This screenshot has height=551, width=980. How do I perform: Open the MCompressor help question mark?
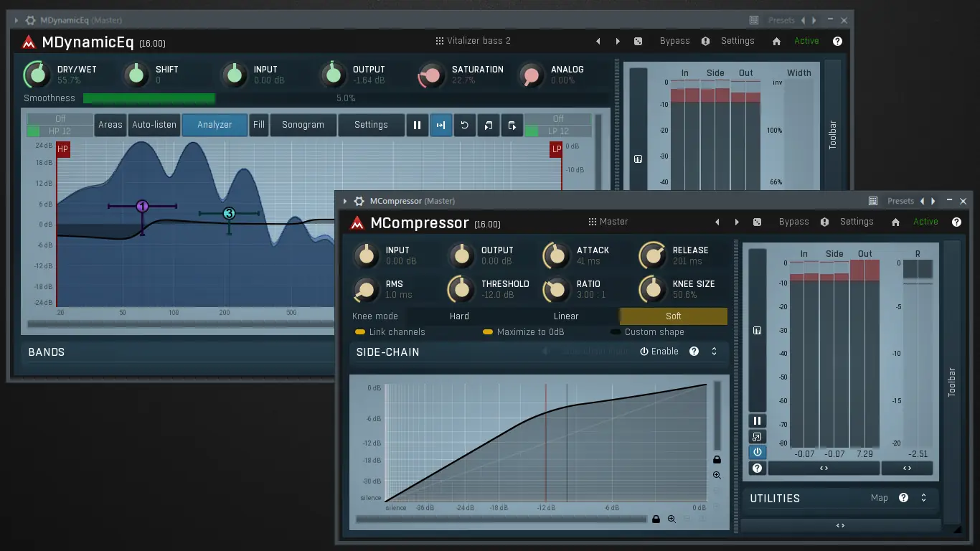coord(956,222)
